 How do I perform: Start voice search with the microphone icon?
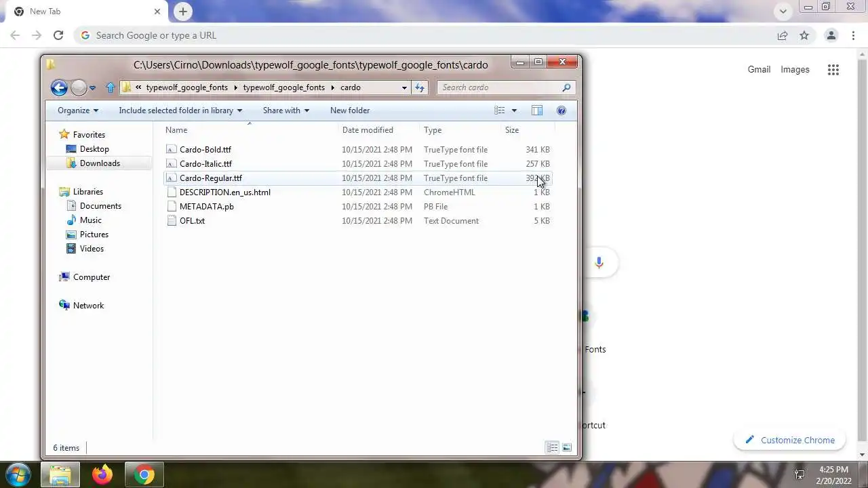599,263
